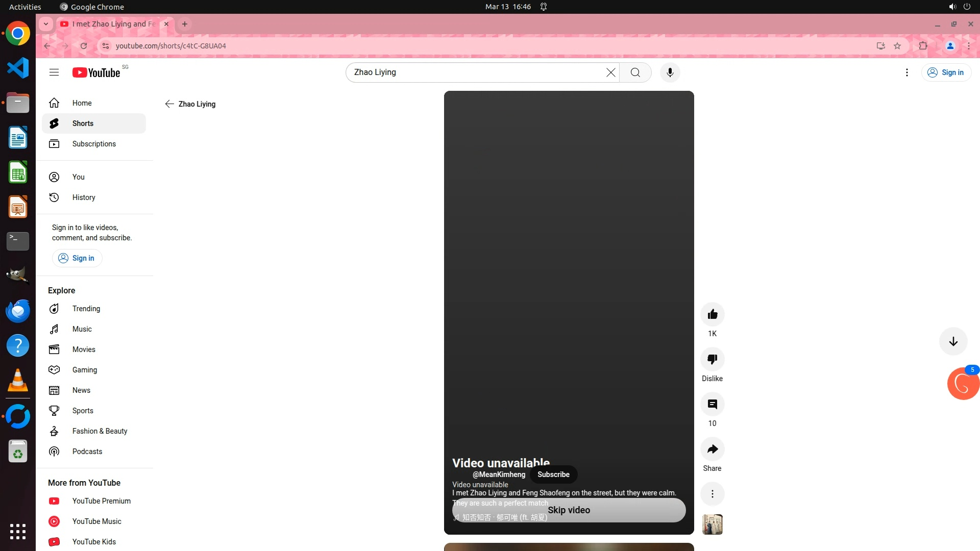Go back to Zhao Liying results

169,104
